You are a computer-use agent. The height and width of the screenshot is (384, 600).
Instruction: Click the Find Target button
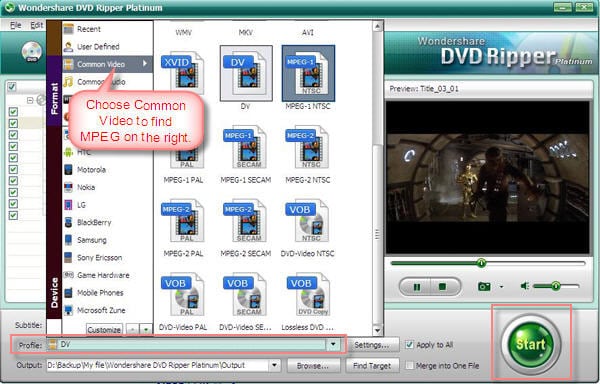(x=372, y=366)
